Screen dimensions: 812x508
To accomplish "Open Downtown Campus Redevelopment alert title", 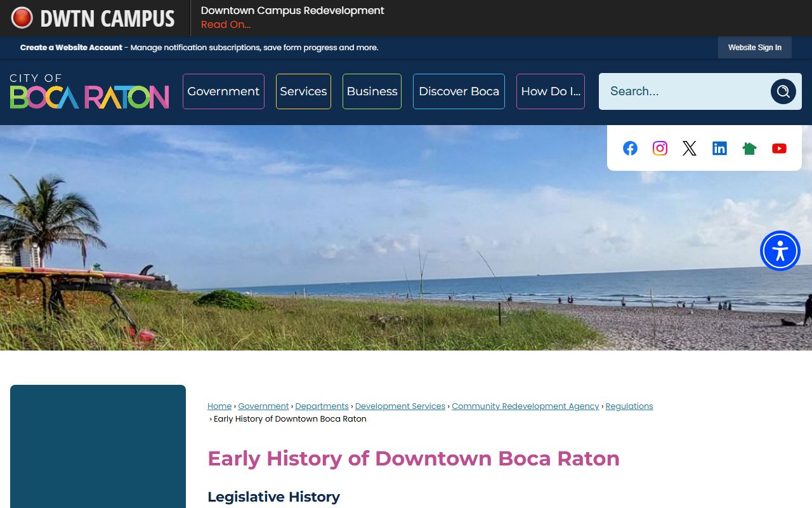I will pyautogui.click(x=292, y=11).
